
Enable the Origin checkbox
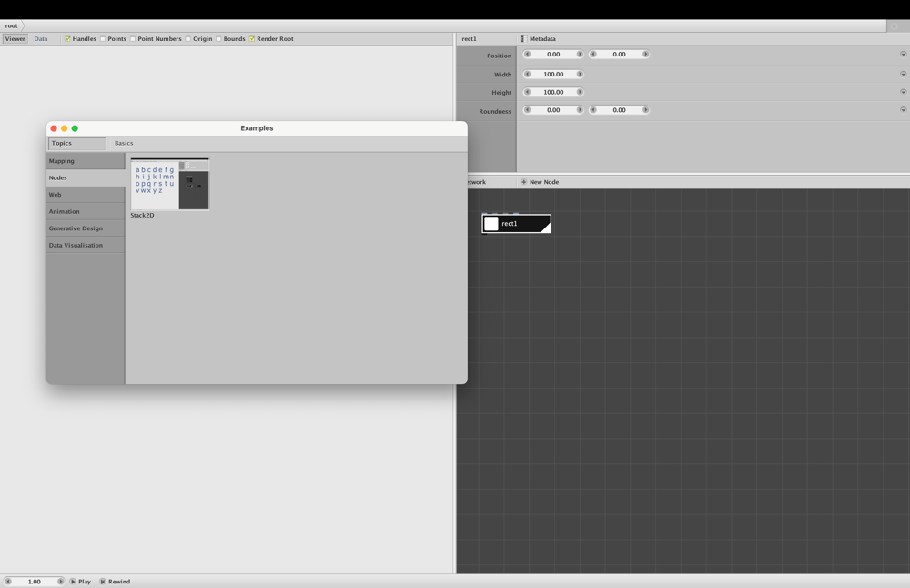click(x=188, y=39)
